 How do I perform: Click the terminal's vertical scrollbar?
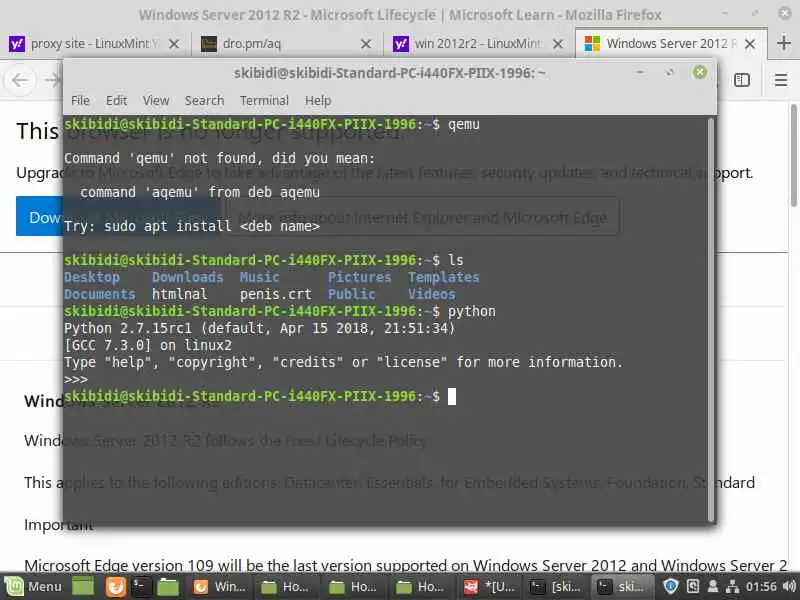click(x=711, y=319)
